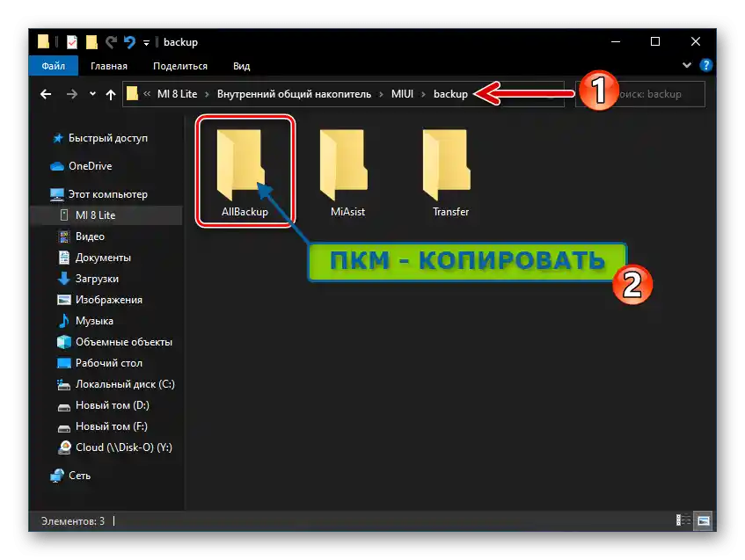This screenshot has height=560, width=745.
Task: Open the Properties icon in quick access toolbar
Action: click(72, 42)
